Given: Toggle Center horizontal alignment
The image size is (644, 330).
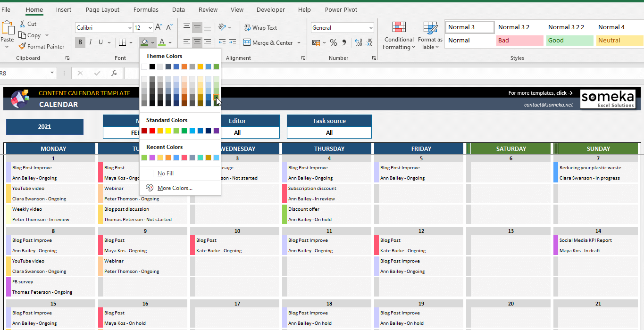Looking at the screenshot, I should [x=197, y=42].
